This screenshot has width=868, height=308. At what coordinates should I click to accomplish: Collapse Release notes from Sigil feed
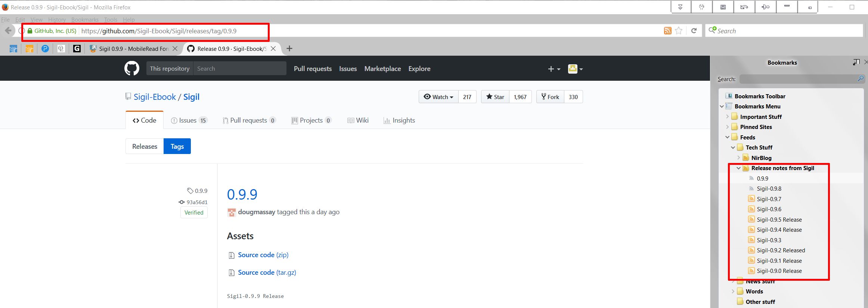738,168
